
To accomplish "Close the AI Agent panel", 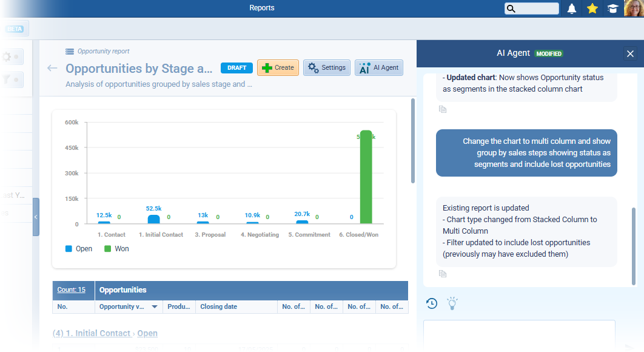I will click(630, 54).
